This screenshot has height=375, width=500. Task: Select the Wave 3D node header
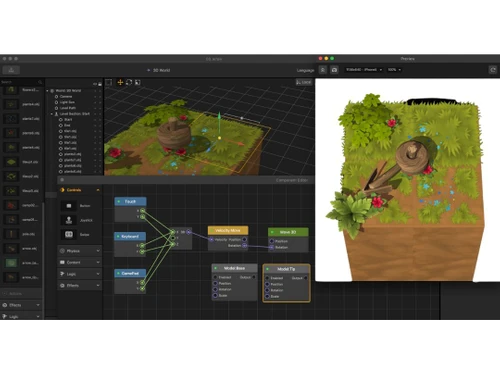(288, 232)
